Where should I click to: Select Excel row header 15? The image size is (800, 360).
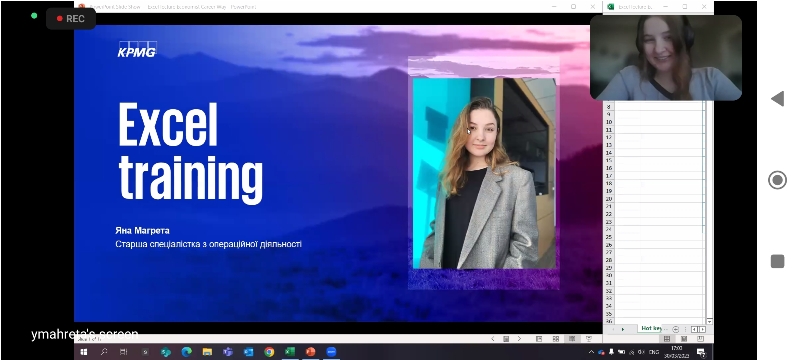(x=609, y=161)
